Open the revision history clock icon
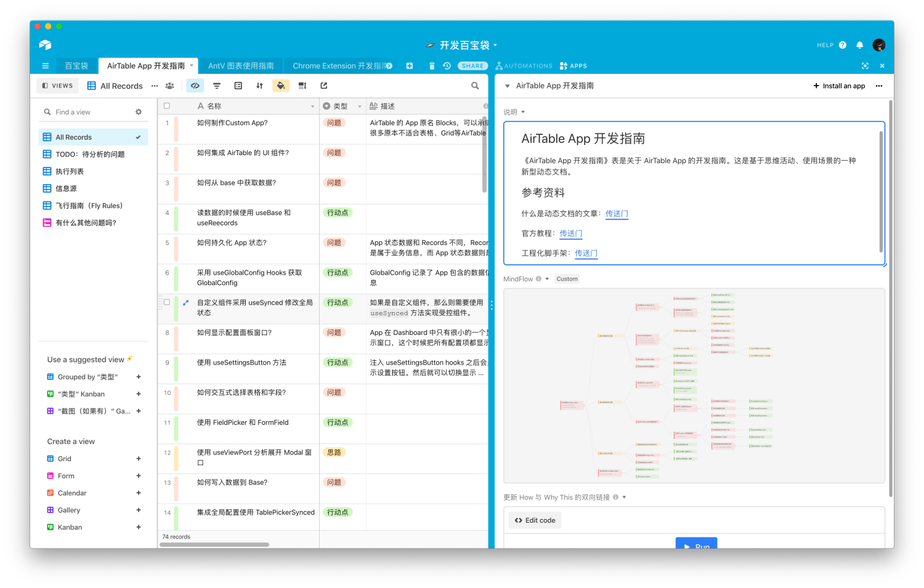Screen dimensions: 924x588 [x=447, y=66]
